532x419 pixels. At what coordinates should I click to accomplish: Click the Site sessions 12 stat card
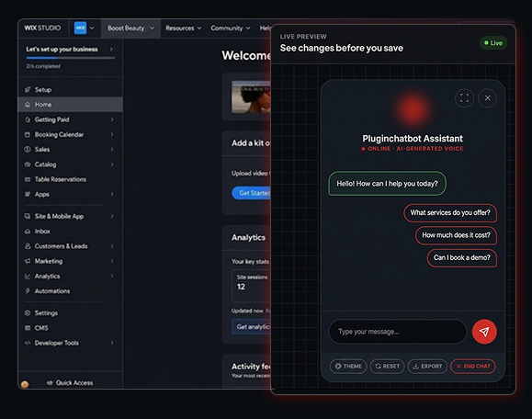coord(251,286)
